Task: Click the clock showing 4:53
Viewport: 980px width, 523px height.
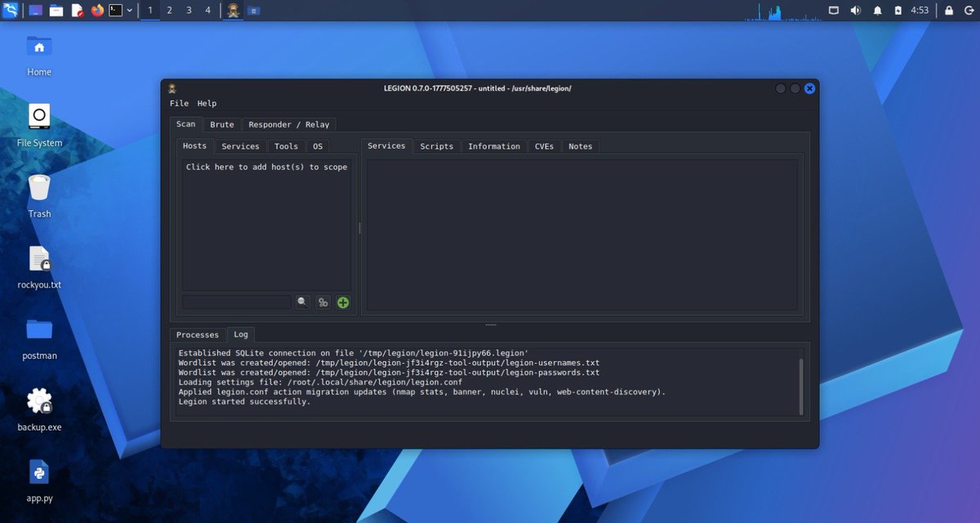Action: tap(920, 11)
